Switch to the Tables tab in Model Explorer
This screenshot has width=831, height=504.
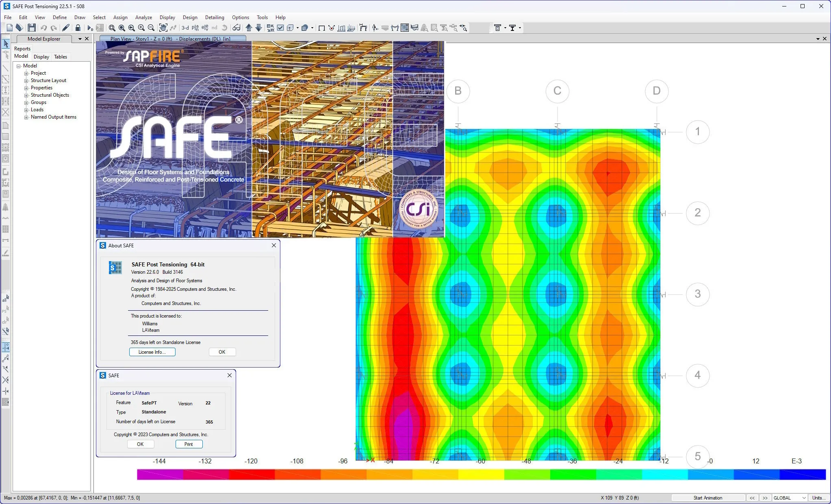[61, 57]
